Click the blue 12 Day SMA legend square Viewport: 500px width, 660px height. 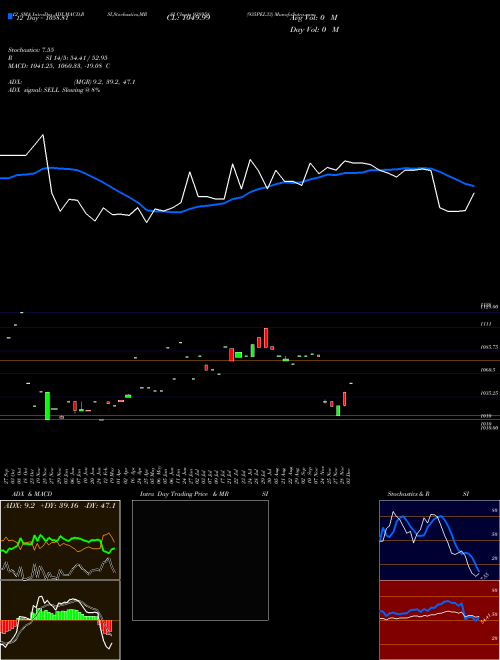click(x=10, y=16)
